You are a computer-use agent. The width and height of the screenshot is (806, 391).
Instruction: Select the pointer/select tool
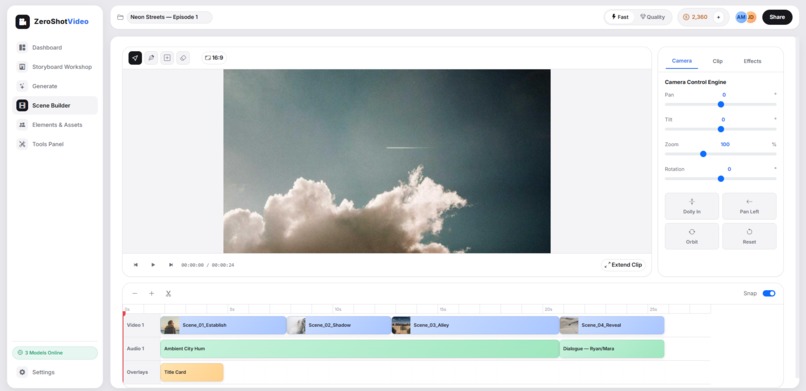pyautogui.click(x=135, y=58)
